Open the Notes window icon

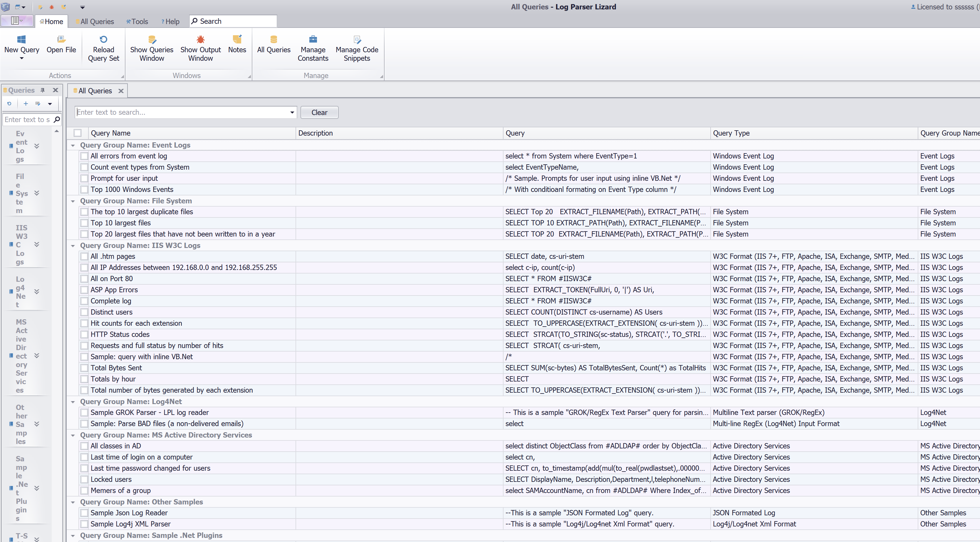(x=237, y=40)
